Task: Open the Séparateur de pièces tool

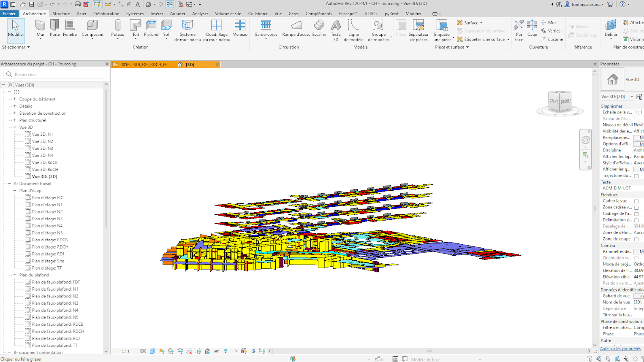Action: coord(418,30)
